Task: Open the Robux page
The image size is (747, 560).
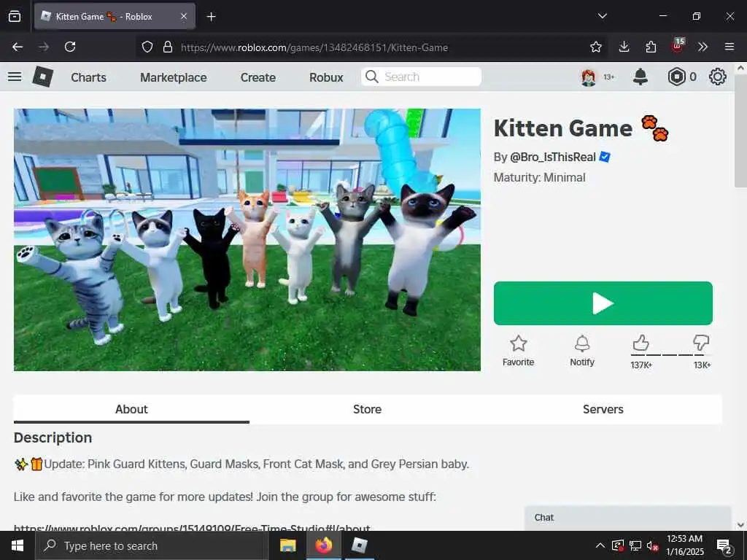Action: point(326,77)
